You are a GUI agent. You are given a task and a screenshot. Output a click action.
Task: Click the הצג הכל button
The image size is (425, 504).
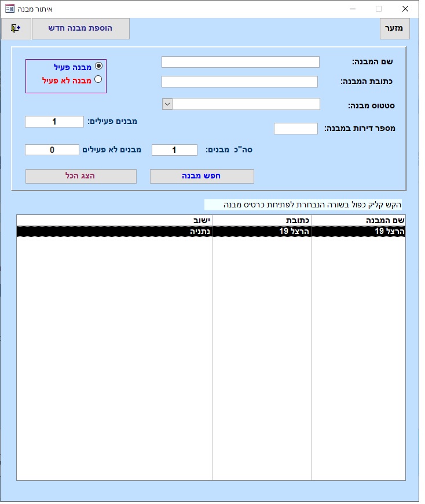tap(81, 176)
